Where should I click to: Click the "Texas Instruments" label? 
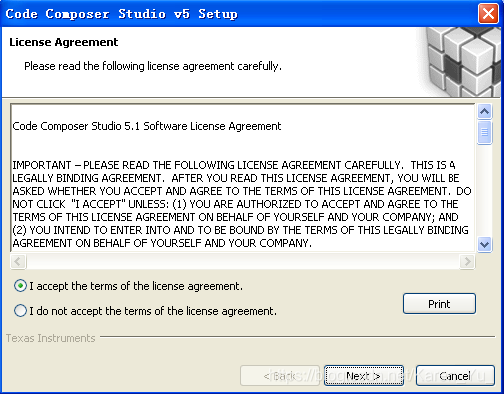pyautogui.click(x=51, y=338)
